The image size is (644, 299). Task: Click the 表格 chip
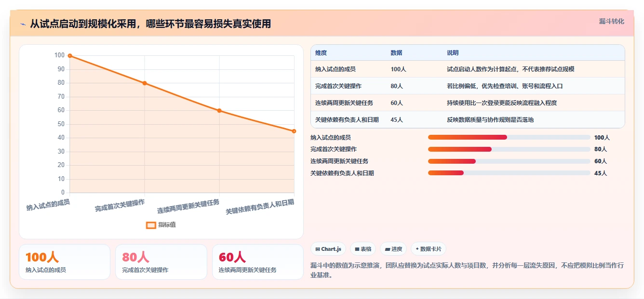363,249
